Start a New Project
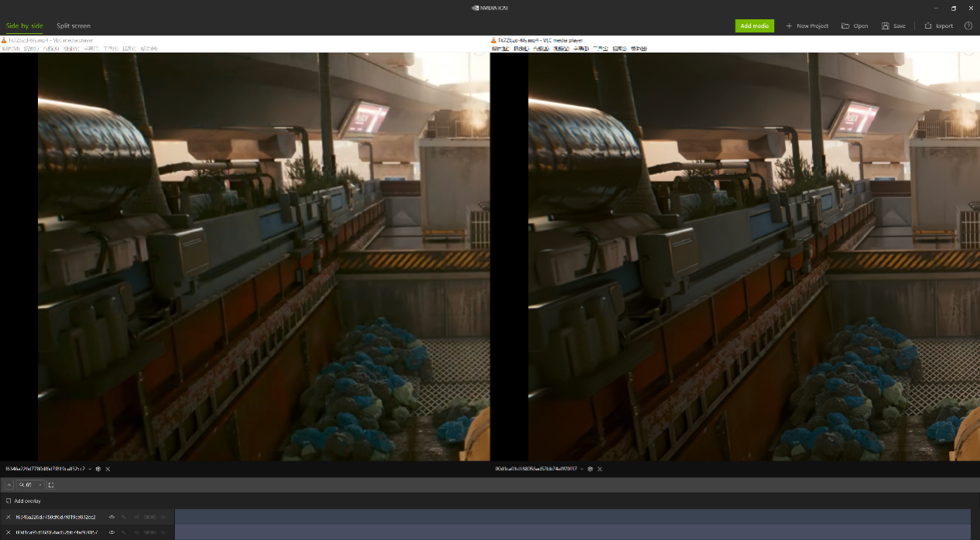The image size is (980, 540). pyautogui.click(x=807, y=26)
